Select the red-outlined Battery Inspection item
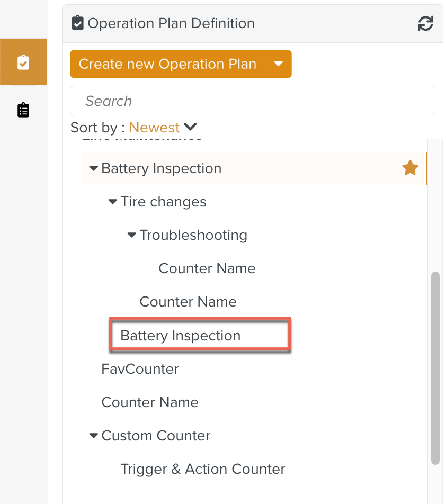The image size is (446, 504). pyautogui.click(x=181, y=336)
